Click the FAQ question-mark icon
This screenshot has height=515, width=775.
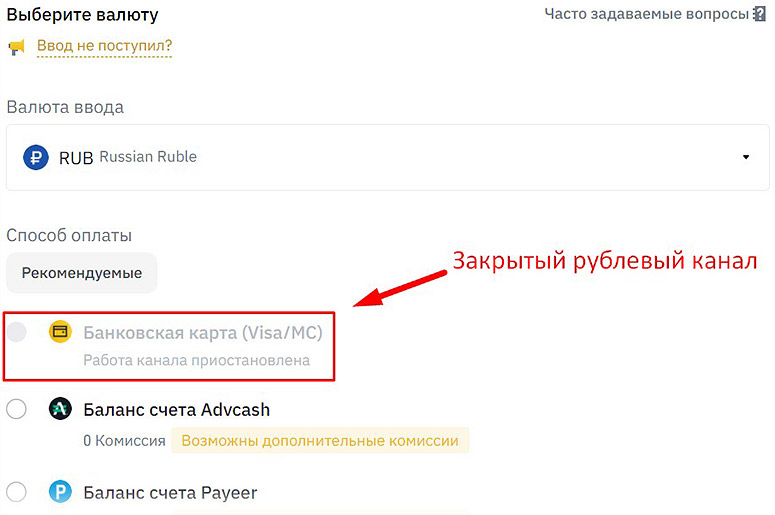tap(759, 14)
